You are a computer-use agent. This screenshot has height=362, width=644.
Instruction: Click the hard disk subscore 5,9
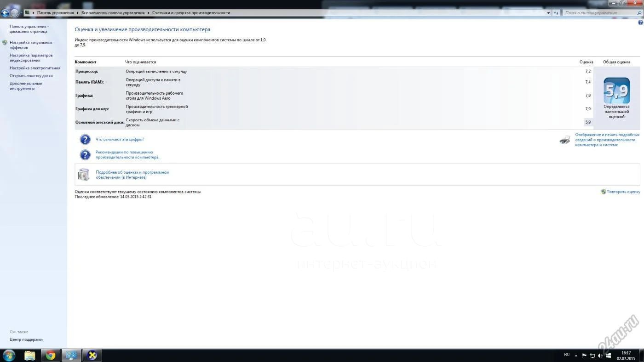(588, 122)
